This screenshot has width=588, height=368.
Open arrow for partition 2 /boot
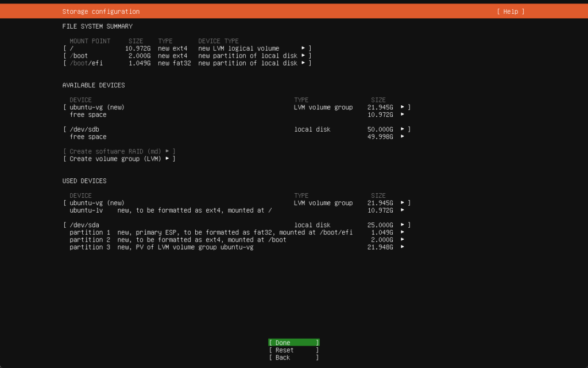click(403, 240)
